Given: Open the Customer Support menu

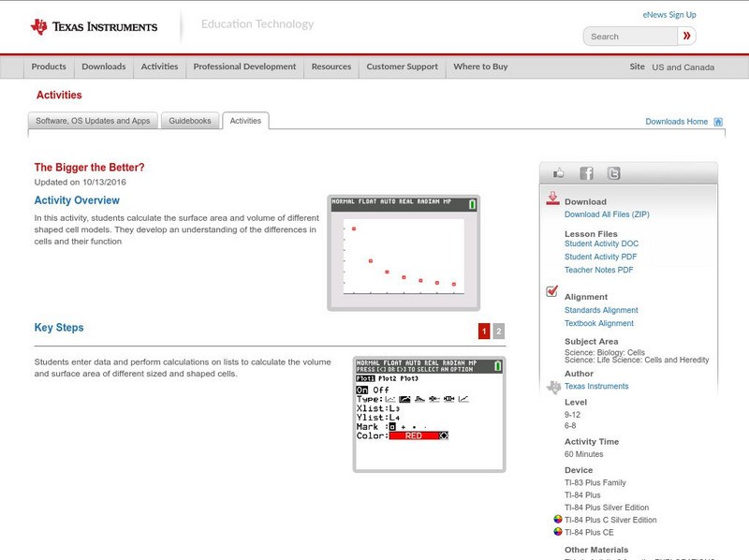Looking at the screenshot, I should (402, 67).
